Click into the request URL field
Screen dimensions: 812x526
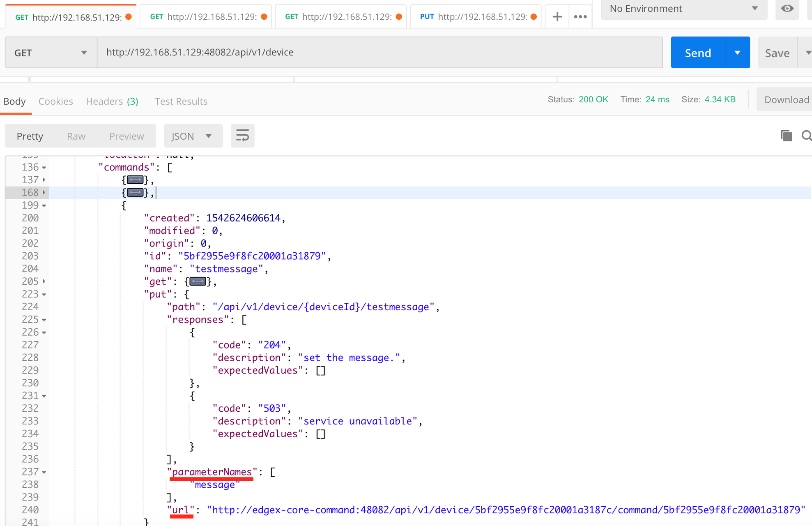pyautogui.click(x=380, y=52)
